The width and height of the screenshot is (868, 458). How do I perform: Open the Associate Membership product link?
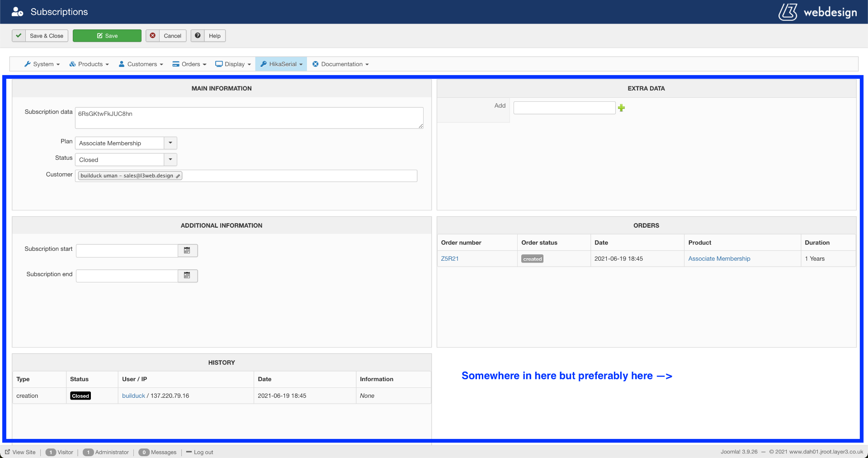(x=719, y=259)
